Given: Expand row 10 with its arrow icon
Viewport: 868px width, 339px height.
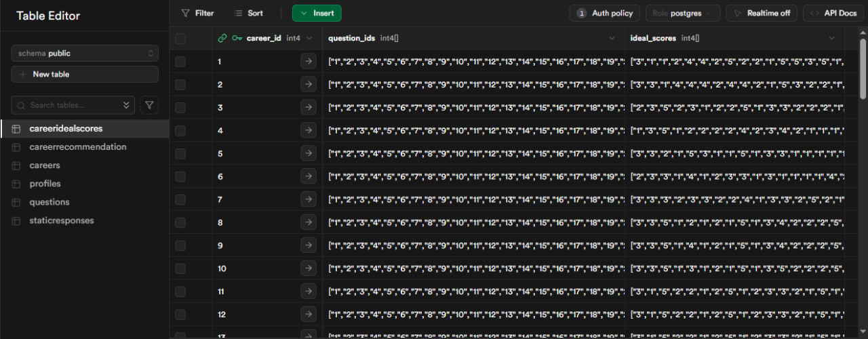Looking at the screenshot, I should (309, 269).
